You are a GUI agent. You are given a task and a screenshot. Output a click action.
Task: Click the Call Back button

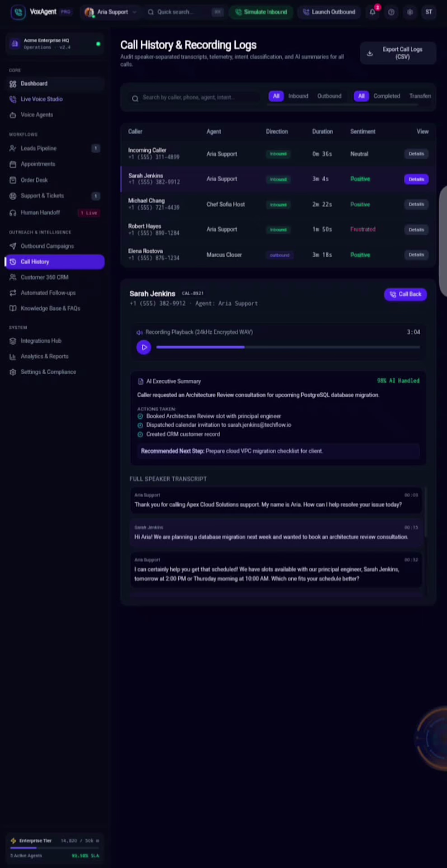tap(406, 294)
